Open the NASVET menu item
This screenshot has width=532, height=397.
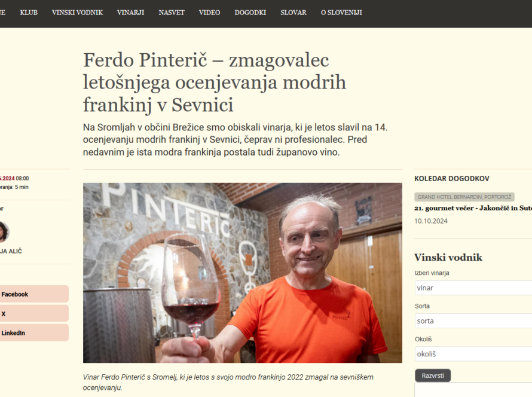[172, 13]
